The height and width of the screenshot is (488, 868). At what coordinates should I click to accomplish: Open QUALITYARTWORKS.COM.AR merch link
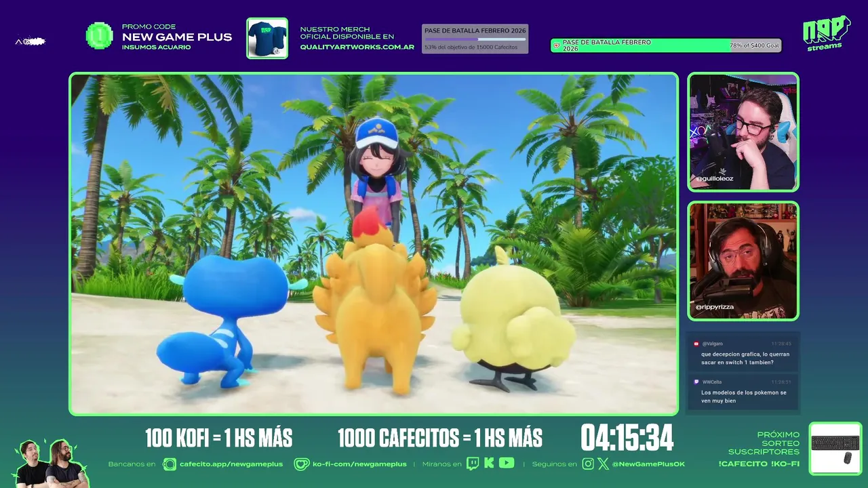click(x=357, y=47)
